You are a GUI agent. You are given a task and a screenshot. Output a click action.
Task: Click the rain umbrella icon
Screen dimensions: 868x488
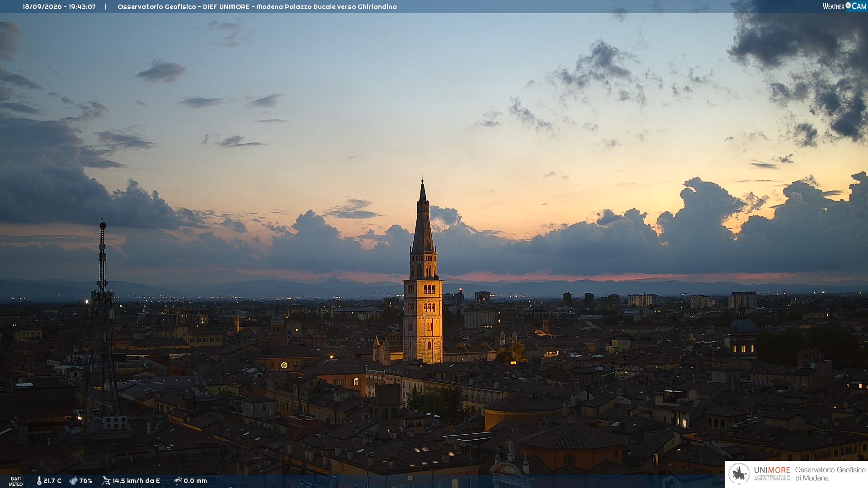pos(178,481)
